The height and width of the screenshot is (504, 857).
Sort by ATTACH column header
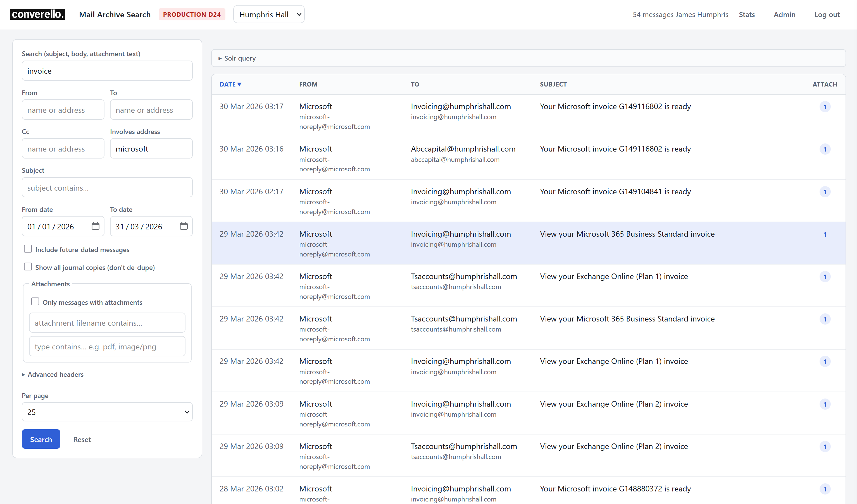click(825, 84)
